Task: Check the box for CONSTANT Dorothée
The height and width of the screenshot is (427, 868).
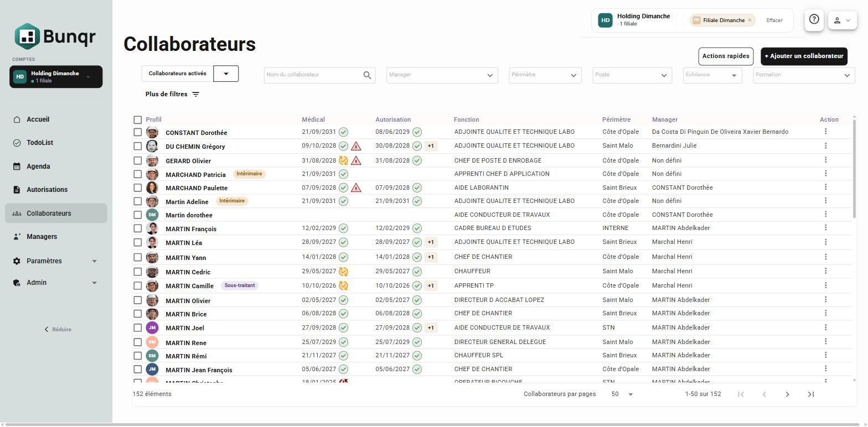Action: click(137, 132)
